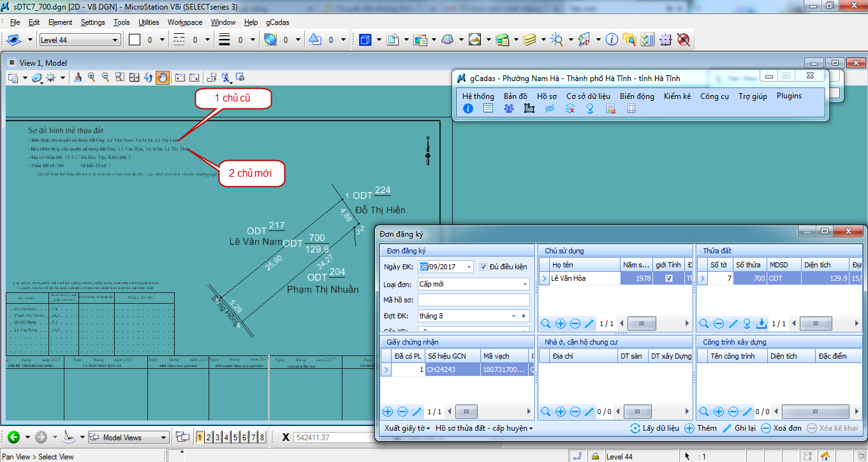Click the Zoom In magnifier in view toolbar
This screenshot has height=462, width=868.
point(92,77)
